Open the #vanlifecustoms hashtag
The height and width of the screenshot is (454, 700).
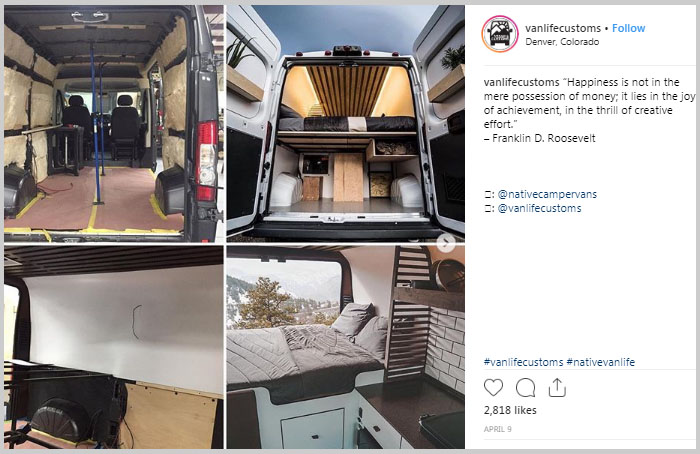pos(523,362)
